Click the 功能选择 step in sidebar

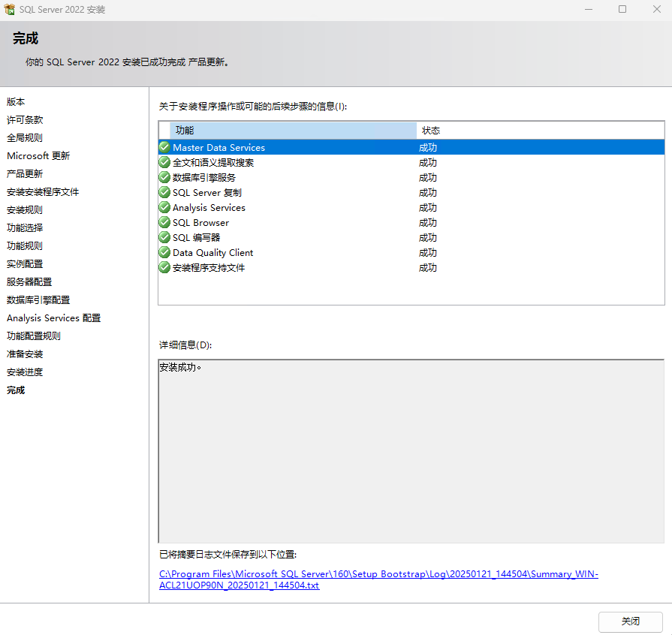pyautogui.click(x=25, y=227)
